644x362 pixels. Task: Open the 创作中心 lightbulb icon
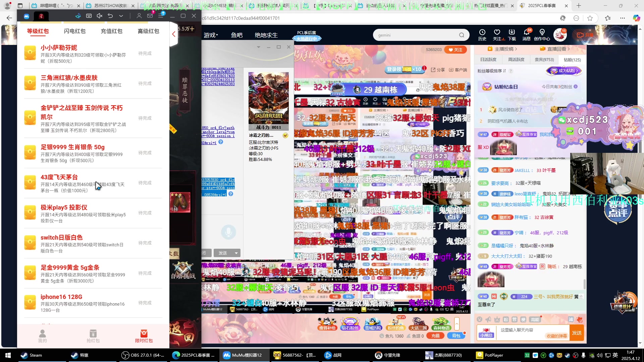click(x=542, y=35)
